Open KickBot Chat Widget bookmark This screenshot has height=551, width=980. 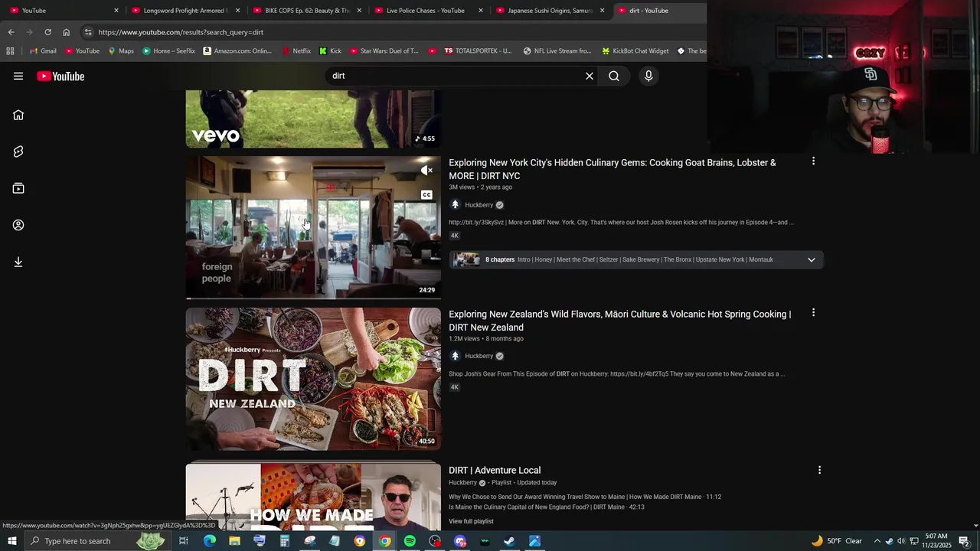(635, 51)
